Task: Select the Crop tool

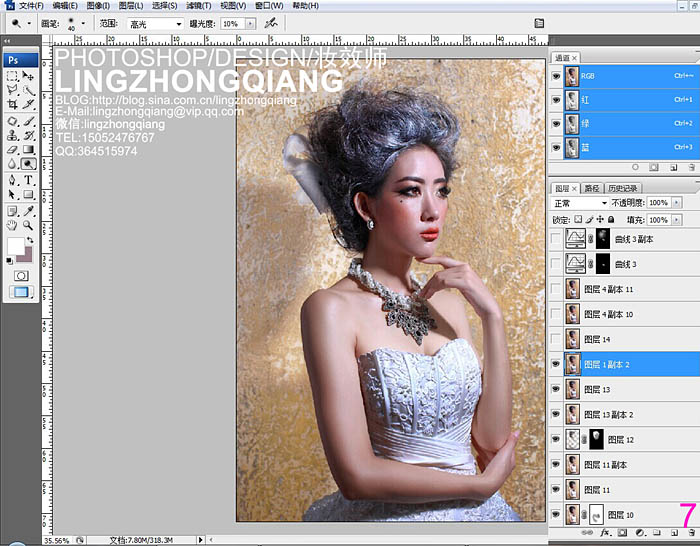Action: [x=12, y=105]
